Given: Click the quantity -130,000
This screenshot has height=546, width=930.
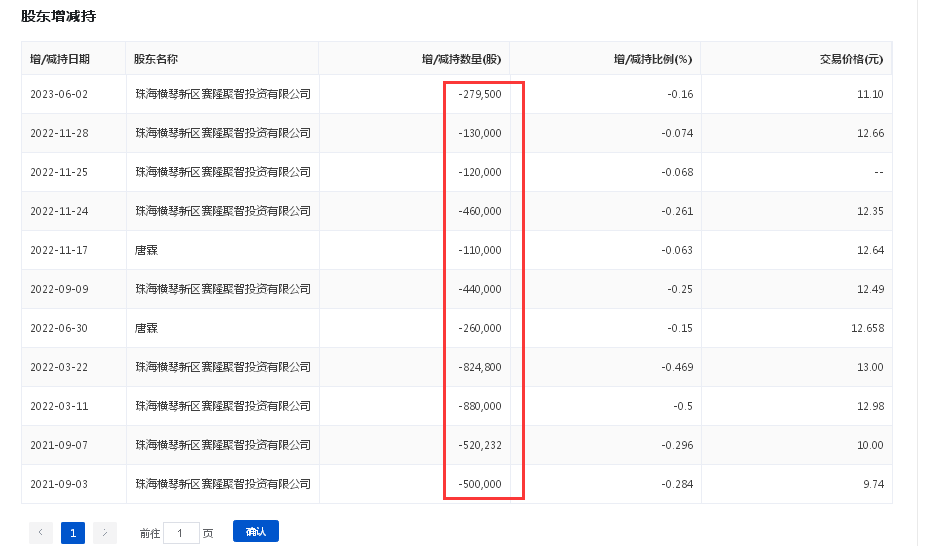Looking at the screenshot, I should 480,133.
